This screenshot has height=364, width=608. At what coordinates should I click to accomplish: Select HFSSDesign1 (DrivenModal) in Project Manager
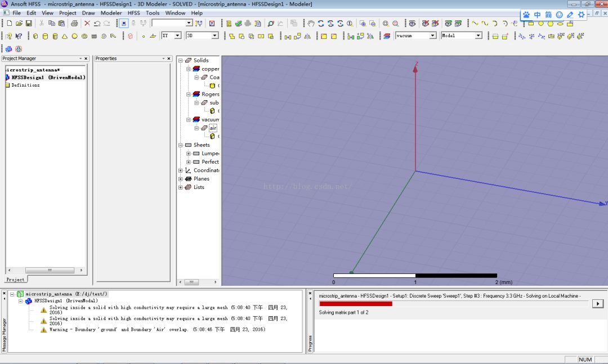(x=48, y=78)
